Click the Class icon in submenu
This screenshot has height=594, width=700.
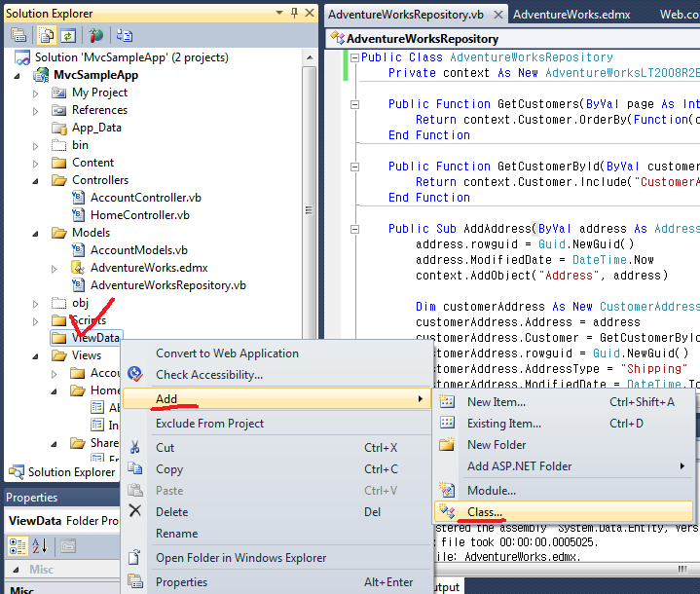coord(447,511)
